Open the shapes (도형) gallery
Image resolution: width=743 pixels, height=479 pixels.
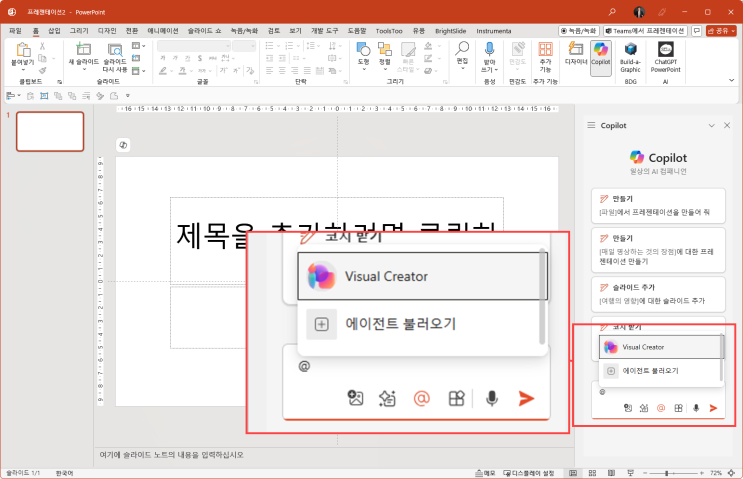pos(363,54)
